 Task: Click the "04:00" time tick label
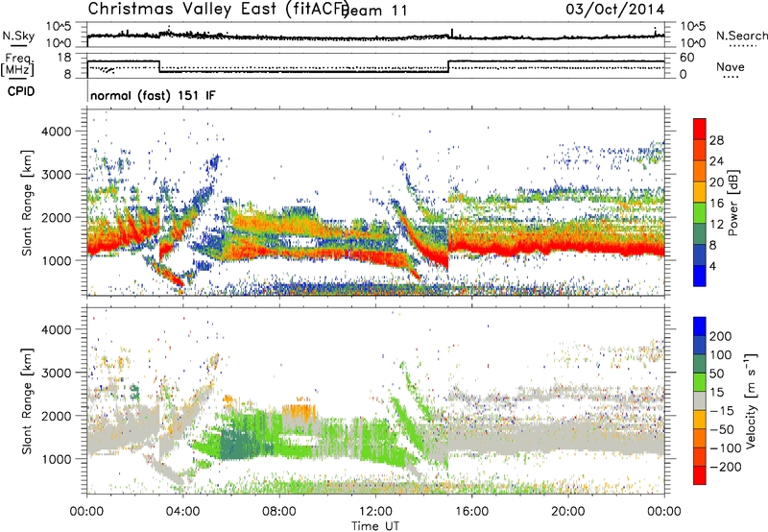[183, 512]
